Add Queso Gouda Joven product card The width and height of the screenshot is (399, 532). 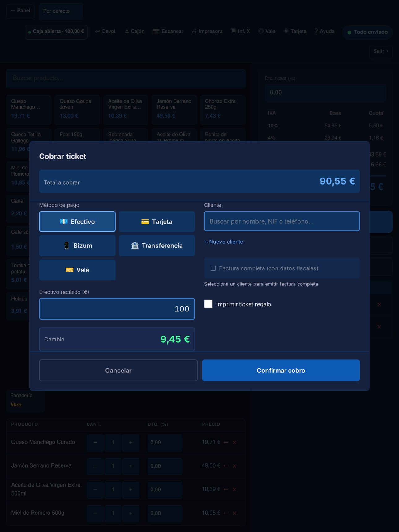pyautogui.click(x=77, y=109)
